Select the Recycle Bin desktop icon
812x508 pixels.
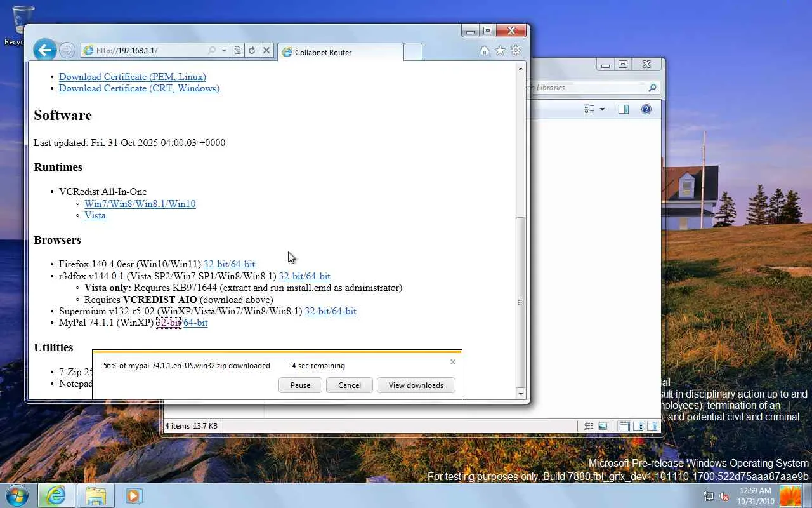pos(19,25)
